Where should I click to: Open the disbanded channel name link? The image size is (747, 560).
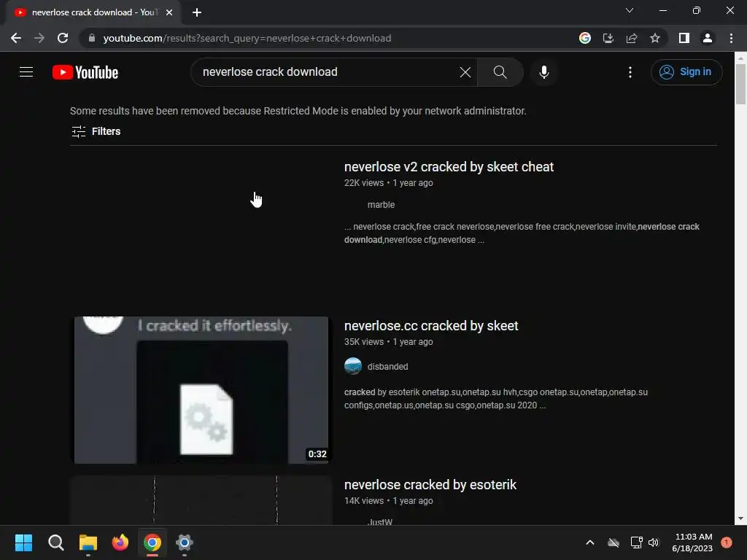click(387, 367)
